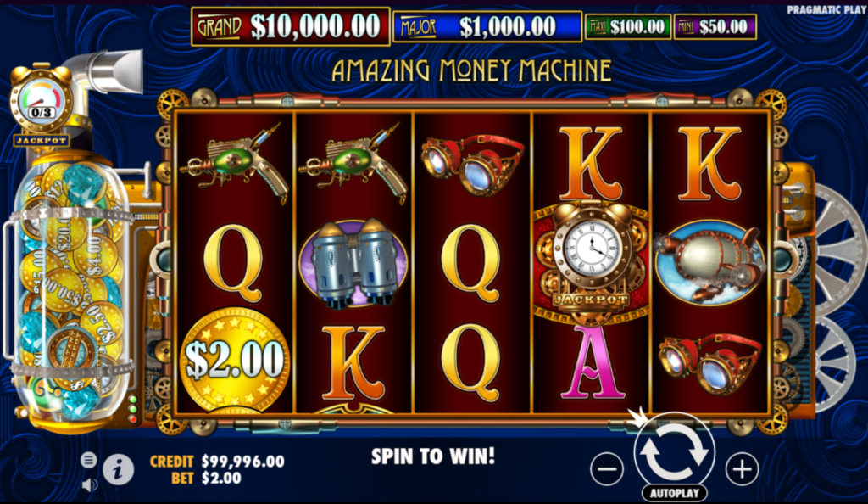Click the $2.00 gold coin symbol
The height and width of the screenshot is (504, 868).
(234, 360)
